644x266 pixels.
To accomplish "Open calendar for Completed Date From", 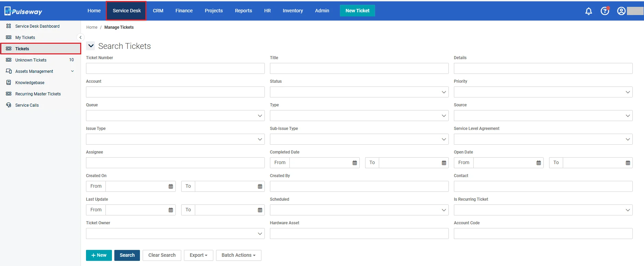I will (x=355, y=163).
